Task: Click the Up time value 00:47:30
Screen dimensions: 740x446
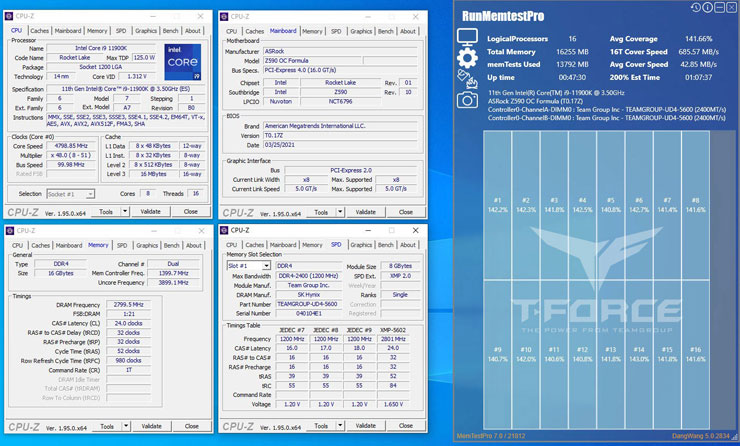Action: [572, 77]
